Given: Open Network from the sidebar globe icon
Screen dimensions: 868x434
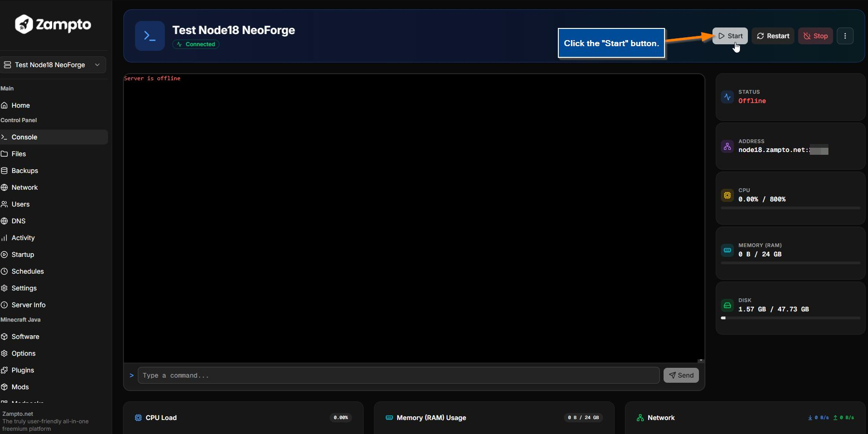Looking at the screenshot, I should (4, 187).
